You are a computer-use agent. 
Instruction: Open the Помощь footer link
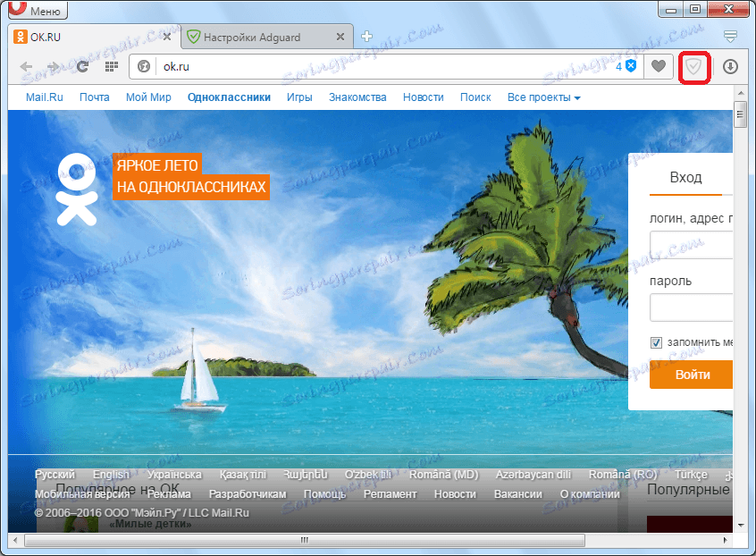click(x=325, y=494)
